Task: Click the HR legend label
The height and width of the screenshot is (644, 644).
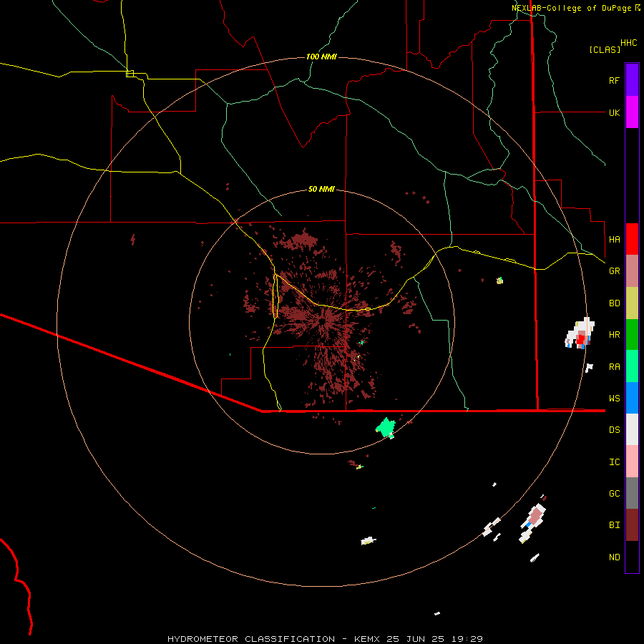Action: point(614,335)
